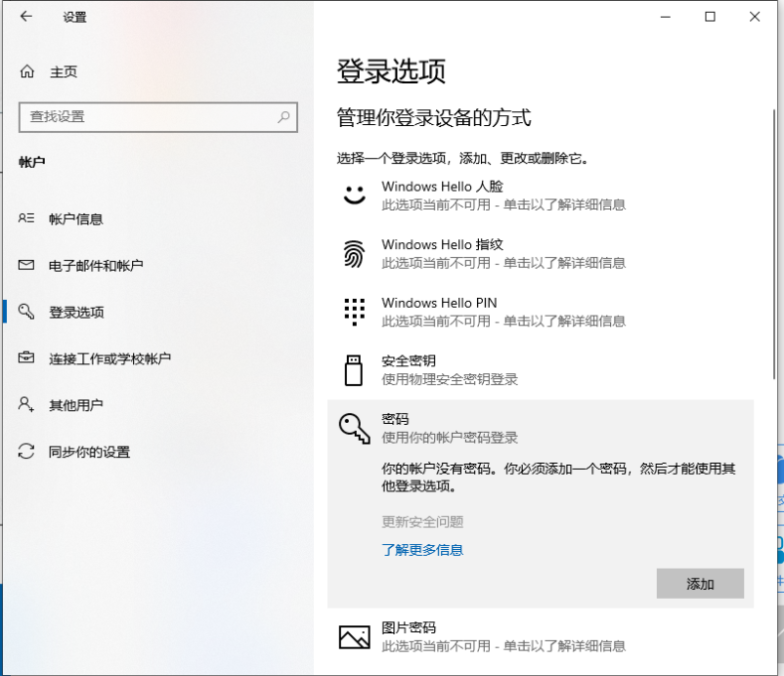Click the 安全密钥 USB key icon

353,370
